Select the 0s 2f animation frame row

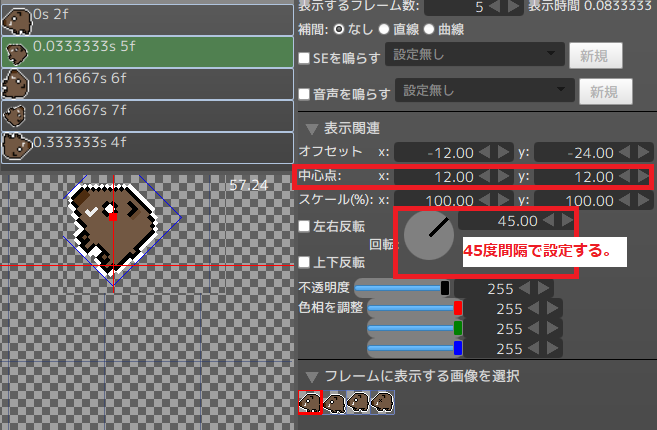tap(147, 20)
